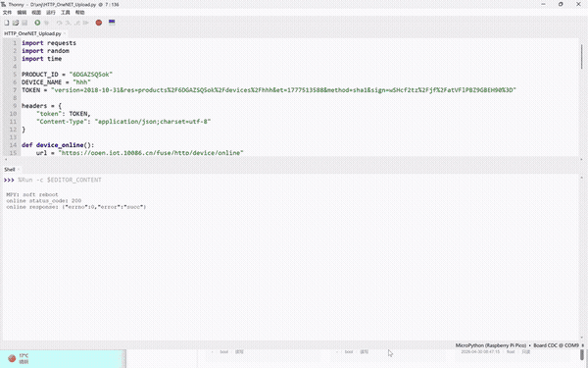Open the weather widget in taskbar
The image size is (588, 368).
(19, 358)
